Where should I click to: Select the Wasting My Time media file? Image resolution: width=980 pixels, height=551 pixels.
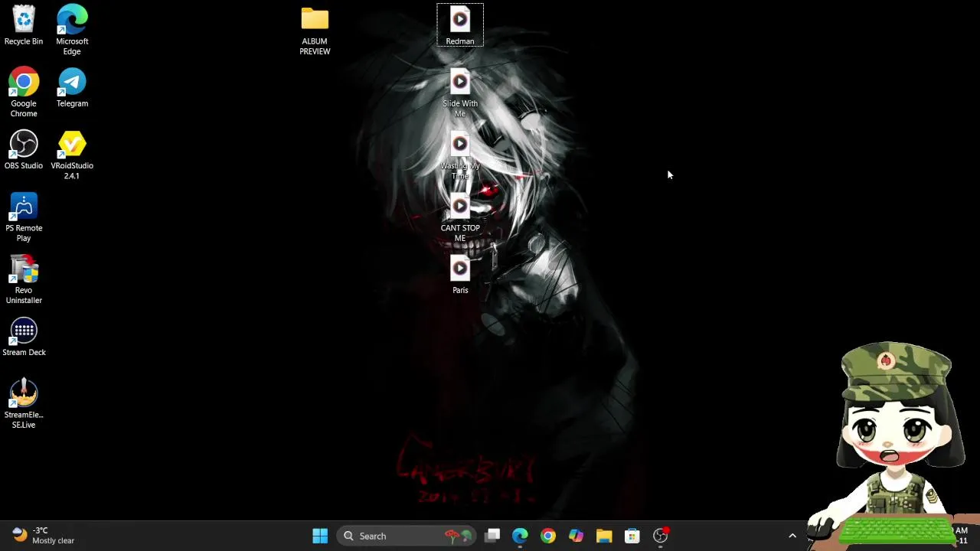(460, 155)
